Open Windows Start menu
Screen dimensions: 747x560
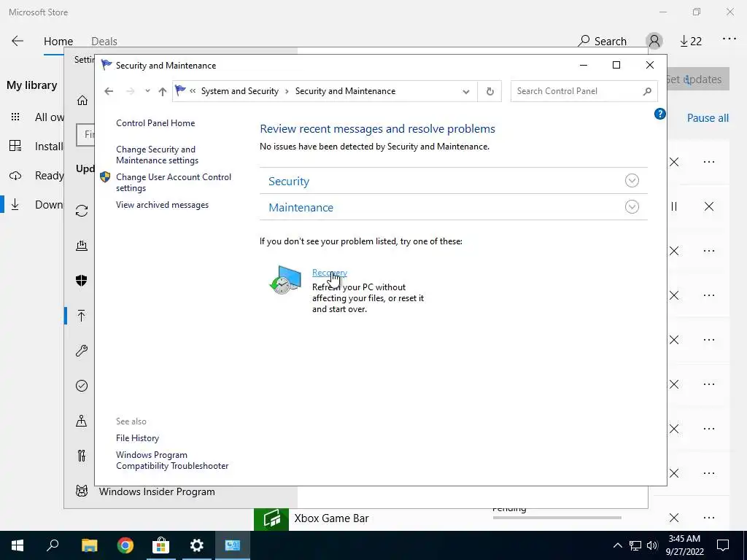18,545
